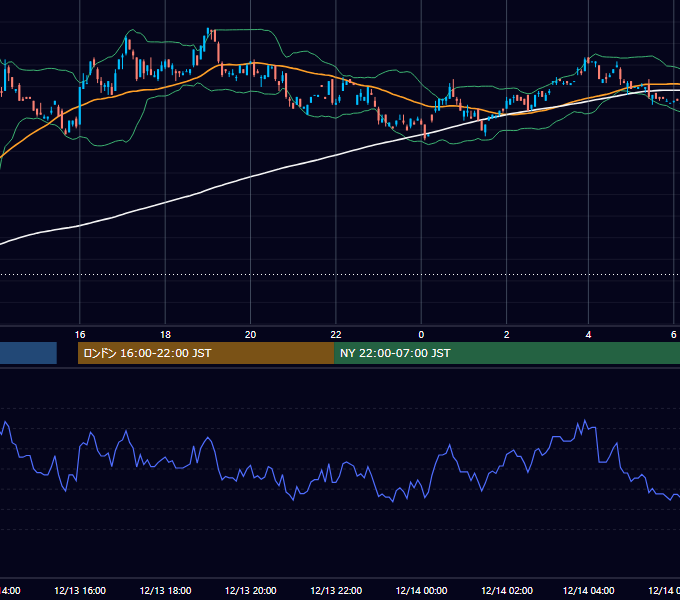Select the NY 22:00-07:00 JST session bar

pyautogui.click(x=507, y=353)
